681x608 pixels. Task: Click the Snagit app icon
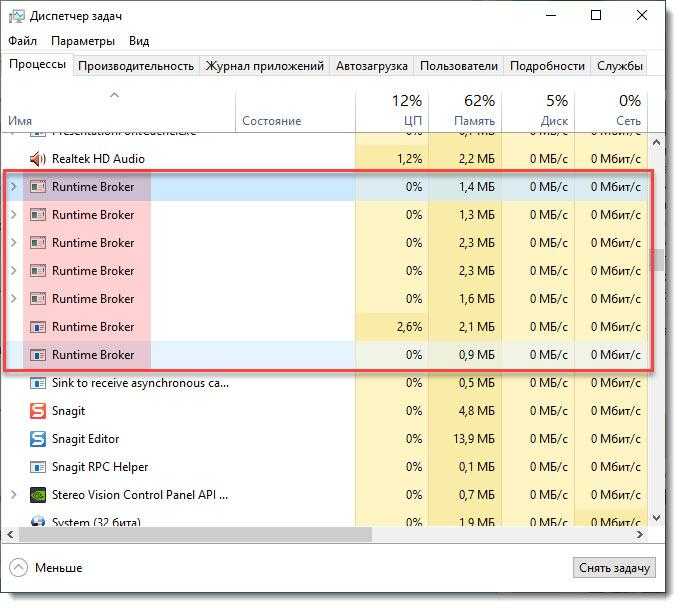(x=38, y=411)
